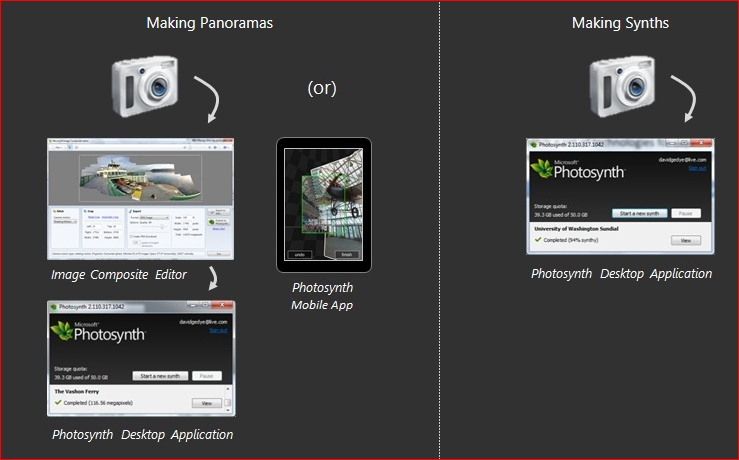The image size is (739, 460).
Task: Click 'Photosynth Mobile App' caption
Action: coord(322,296)
